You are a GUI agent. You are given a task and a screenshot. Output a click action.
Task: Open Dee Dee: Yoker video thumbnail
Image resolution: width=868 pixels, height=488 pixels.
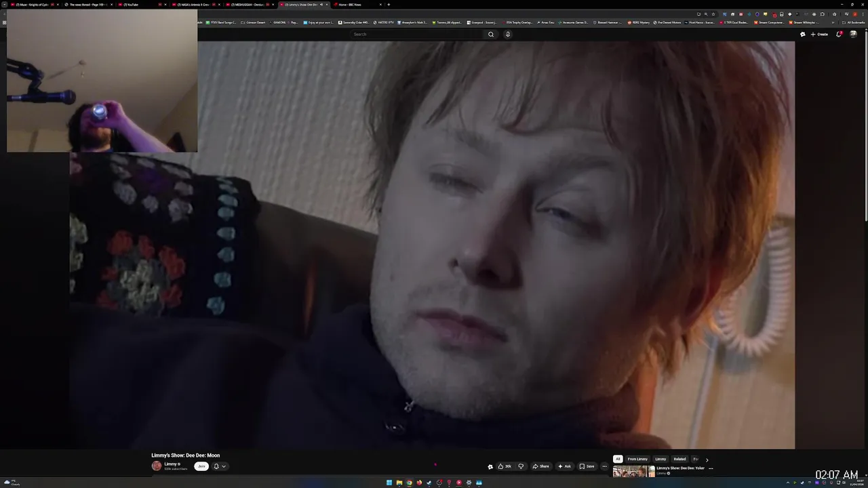pyautogui.click(x=633, y=472)
